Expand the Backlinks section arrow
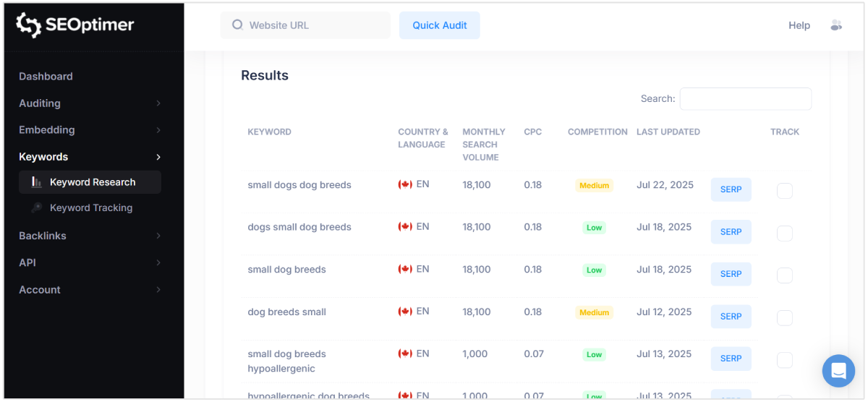The width and height of the screenshot is (868, 402). (x=158, y=236)
